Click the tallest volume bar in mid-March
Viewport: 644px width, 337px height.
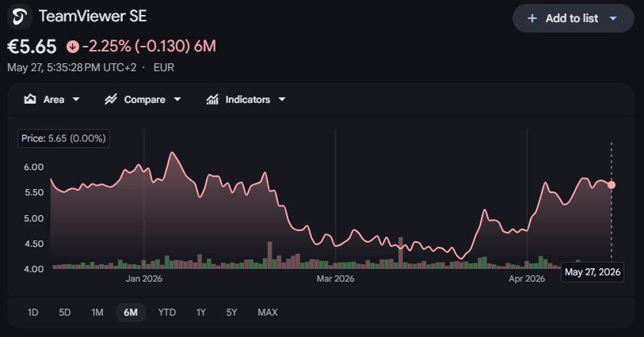[401, 252]
